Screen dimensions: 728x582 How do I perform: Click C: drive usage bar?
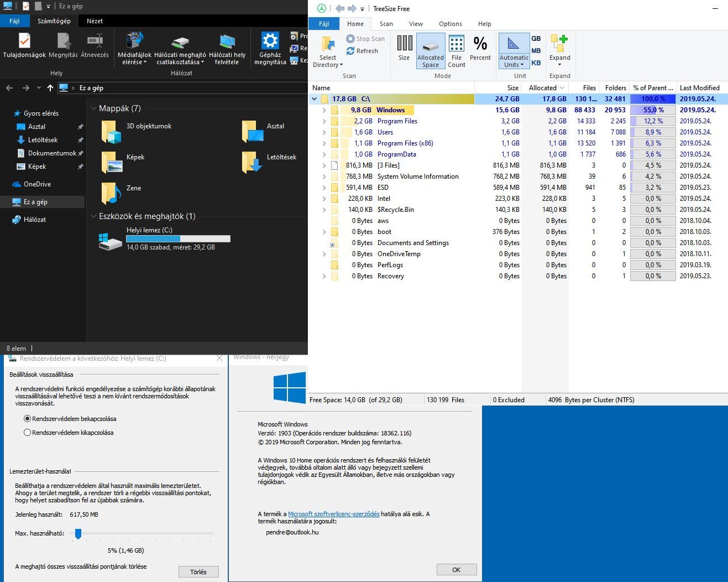click(178, 239)
